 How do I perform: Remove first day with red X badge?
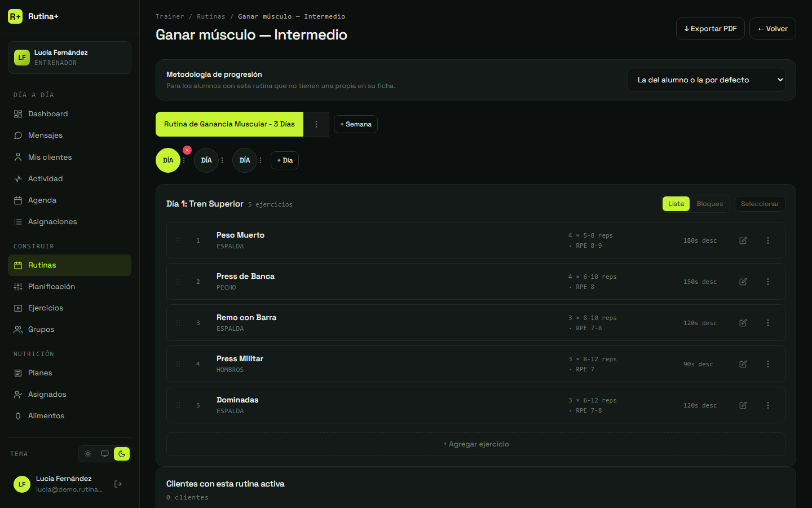[x=187, y=150]
